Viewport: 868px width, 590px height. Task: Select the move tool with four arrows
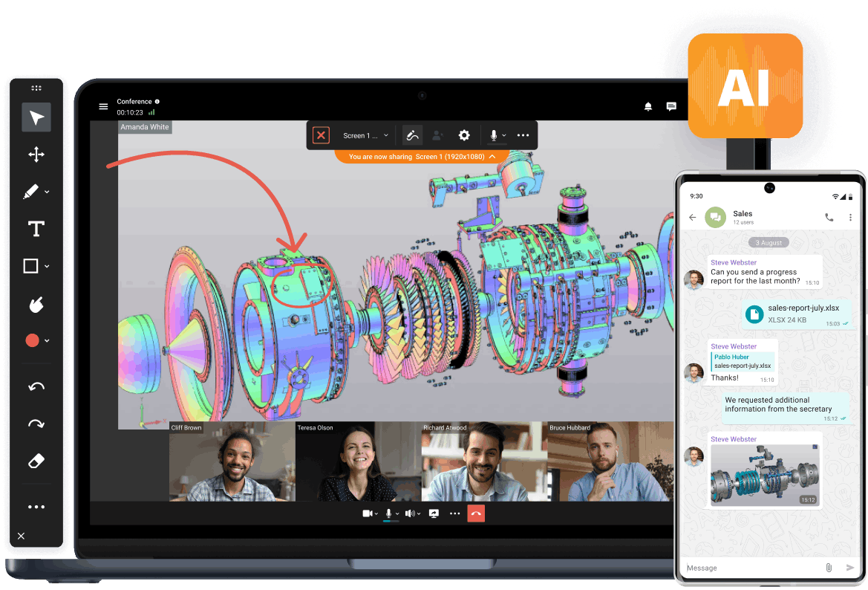tap(36, 155)
